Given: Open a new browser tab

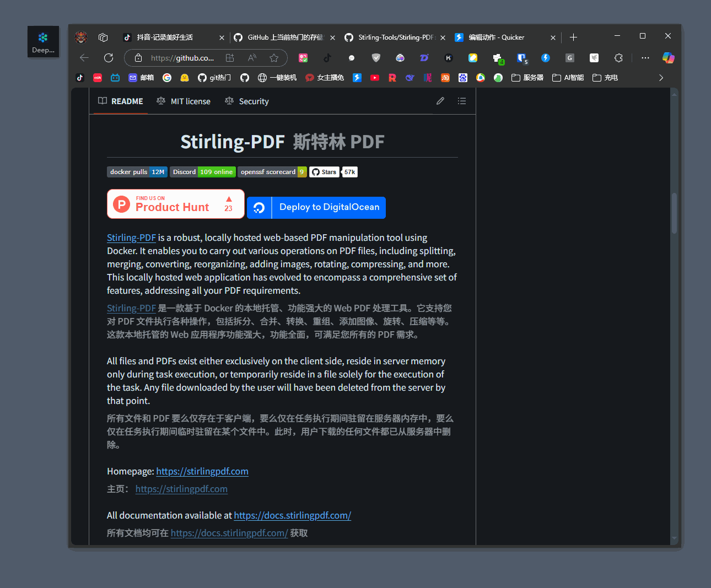Looking at the screenshot, I should point(573,37).
